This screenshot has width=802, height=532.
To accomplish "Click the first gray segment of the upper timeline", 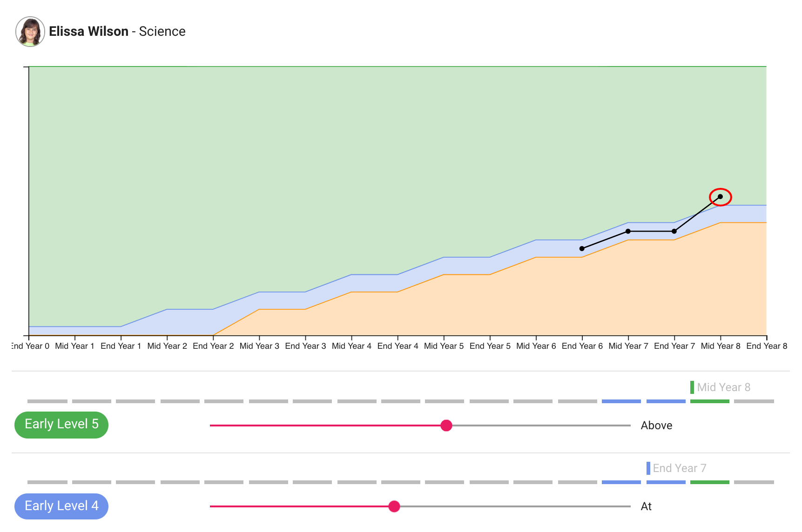I will 47,401.
